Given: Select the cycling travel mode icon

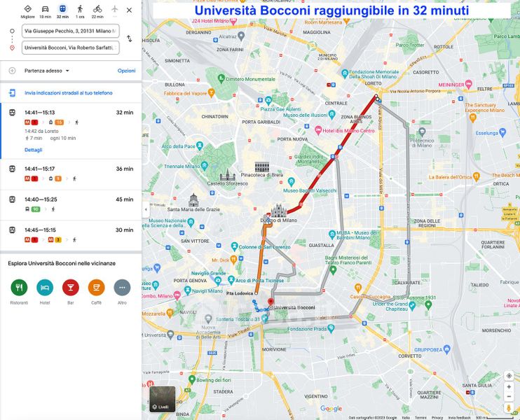Looking at the screenshot, I should click(97, 9).
